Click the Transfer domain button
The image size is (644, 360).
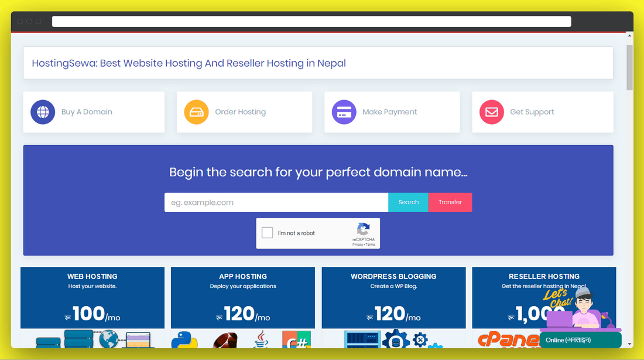(450, 203)
